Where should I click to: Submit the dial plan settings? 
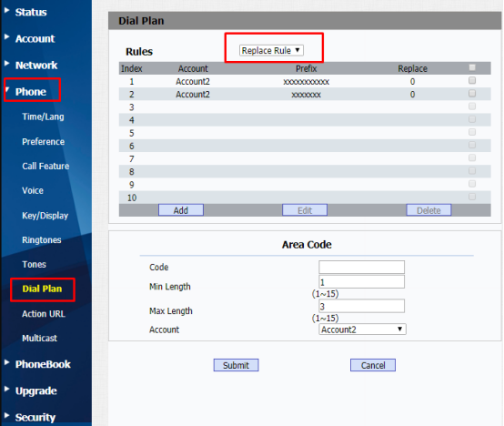pyautogui.click(x=236, y=365)
